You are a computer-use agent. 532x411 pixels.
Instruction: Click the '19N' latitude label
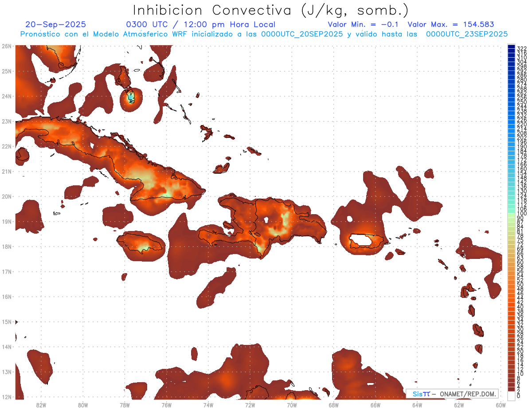(6, 221)
